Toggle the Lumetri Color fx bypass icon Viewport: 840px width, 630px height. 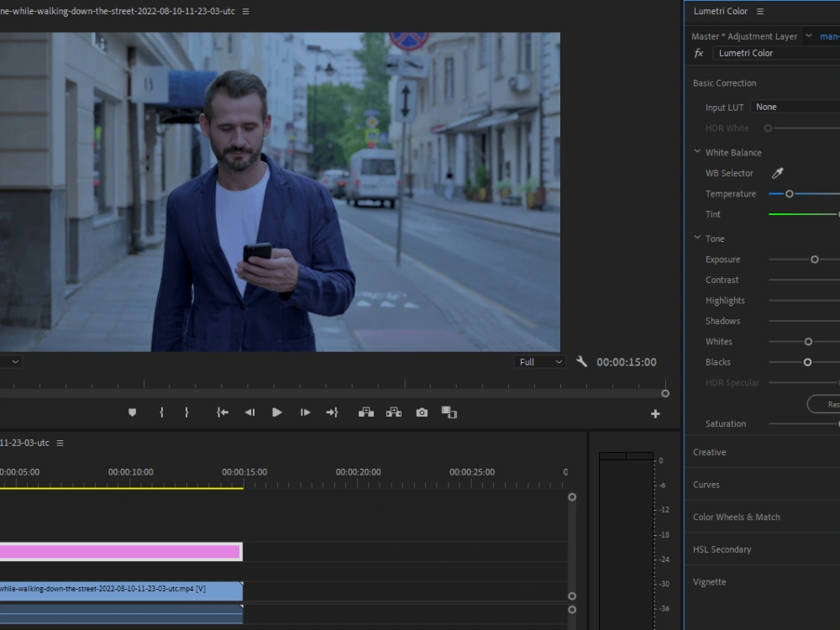tap(699, 53)
